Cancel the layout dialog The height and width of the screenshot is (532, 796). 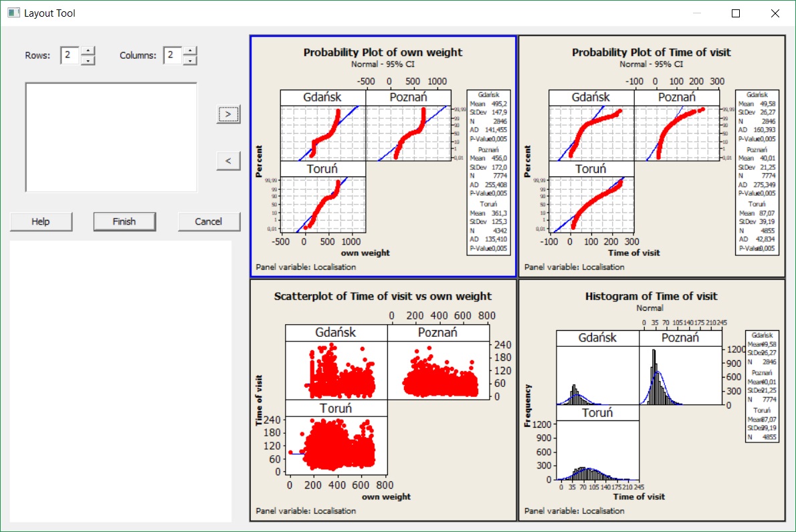[209, 221]
